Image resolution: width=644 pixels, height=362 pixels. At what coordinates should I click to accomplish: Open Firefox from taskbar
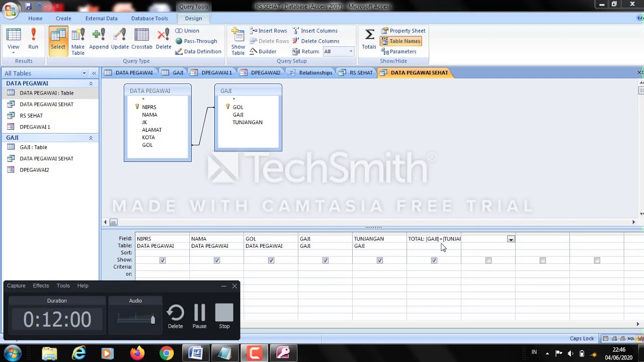tap(137, 353)
